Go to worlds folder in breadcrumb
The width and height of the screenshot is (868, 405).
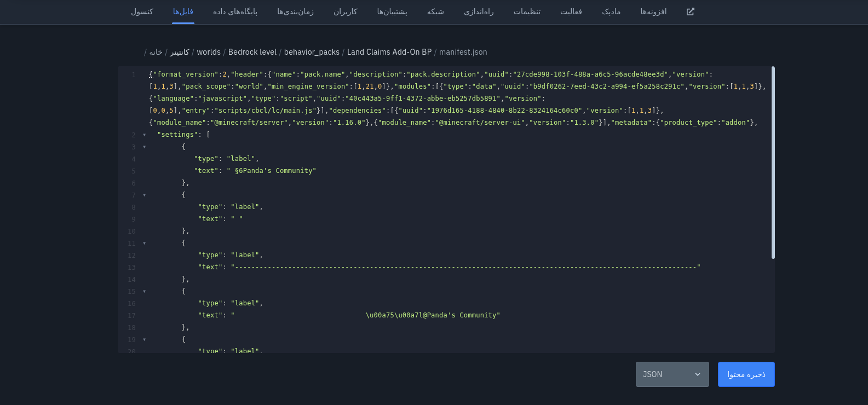[x=209, y=52]
